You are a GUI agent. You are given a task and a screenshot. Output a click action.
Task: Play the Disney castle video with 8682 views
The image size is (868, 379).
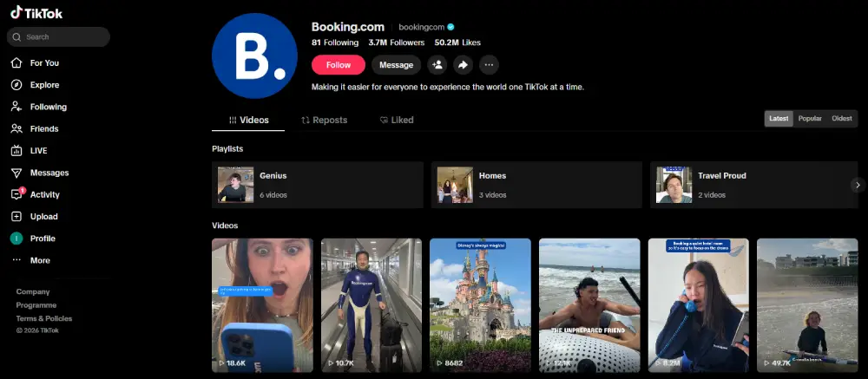click(481, 305)
